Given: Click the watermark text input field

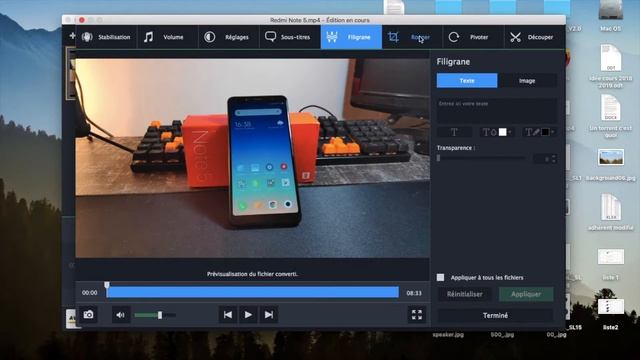Looking at the screenshot, I should pyautogui.click(x=497, y=111).
